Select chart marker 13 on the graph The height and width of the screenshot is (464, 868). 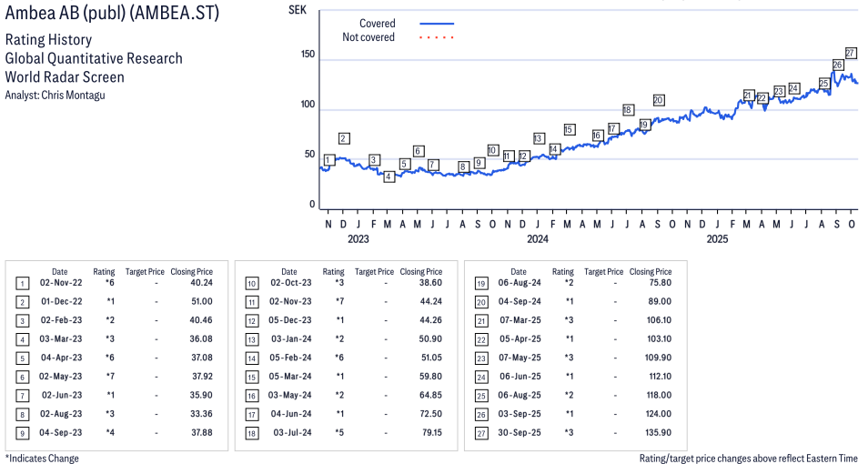point(539,138)
